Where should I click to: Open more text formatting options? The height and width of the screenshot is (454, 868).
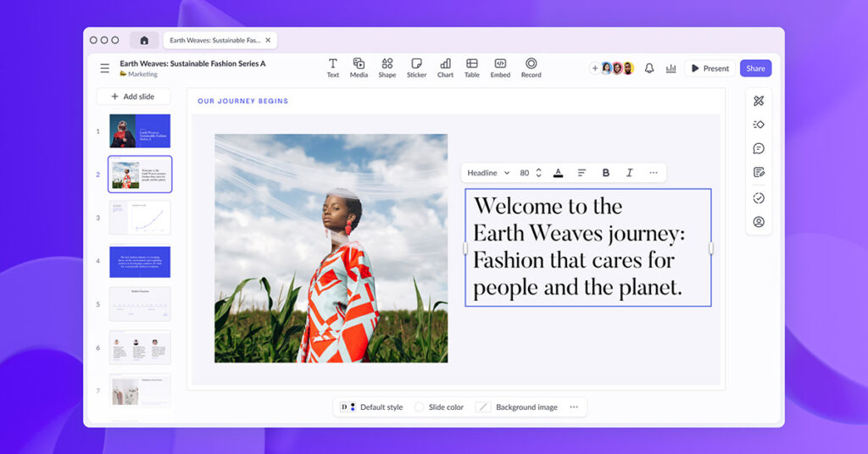click(x=653, y=173)
